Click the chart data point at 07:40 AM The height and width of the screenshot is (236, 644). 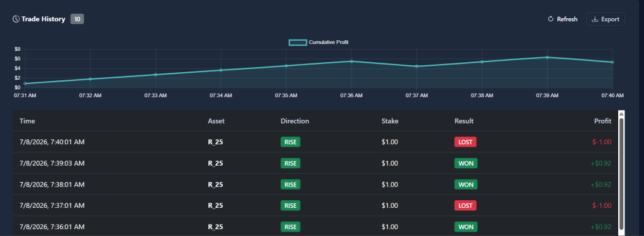613,62
